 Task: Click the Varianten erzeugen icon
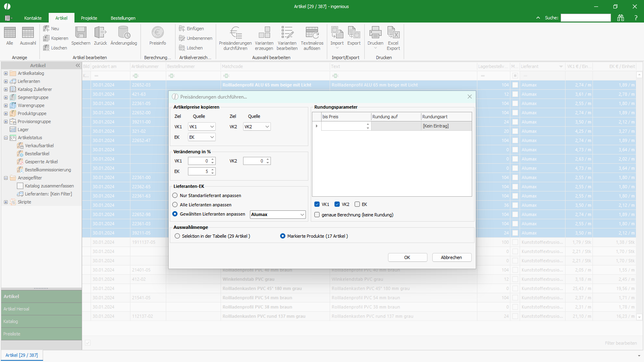264,33
